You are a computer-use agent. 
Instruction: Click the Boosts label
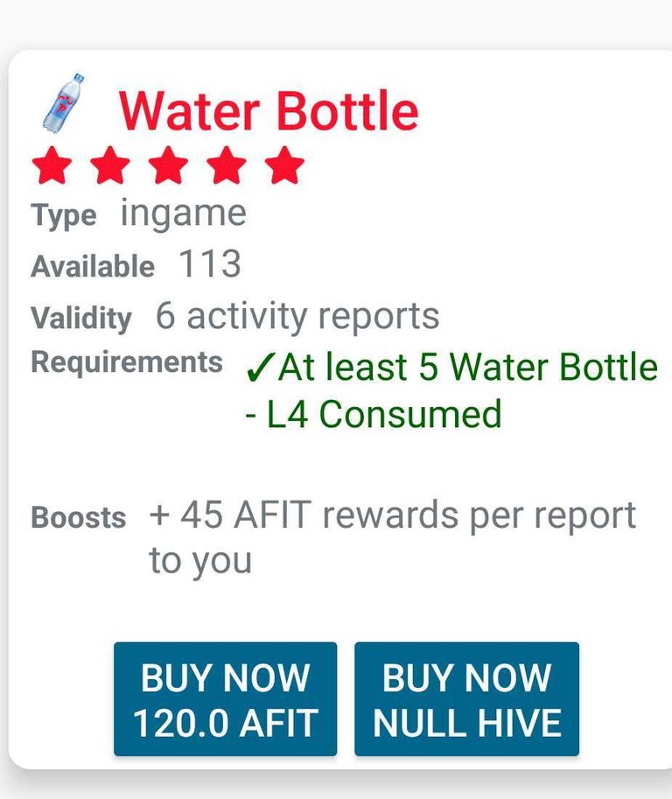79,517
